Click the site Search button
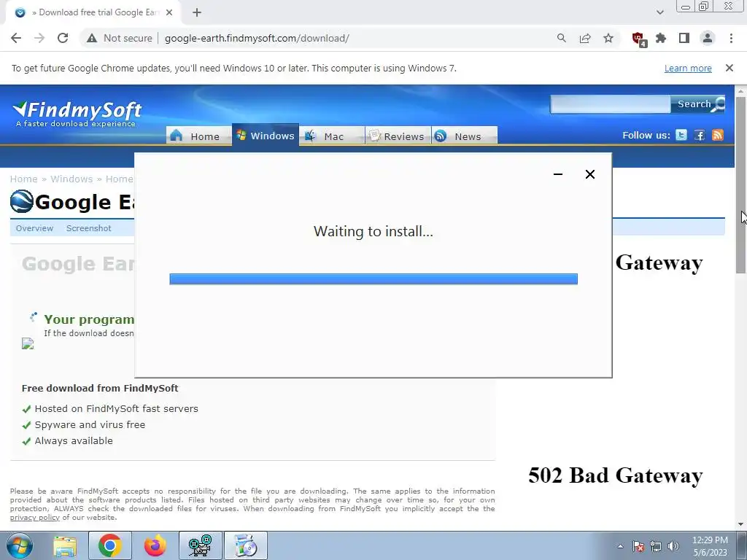 coord(698,104)
